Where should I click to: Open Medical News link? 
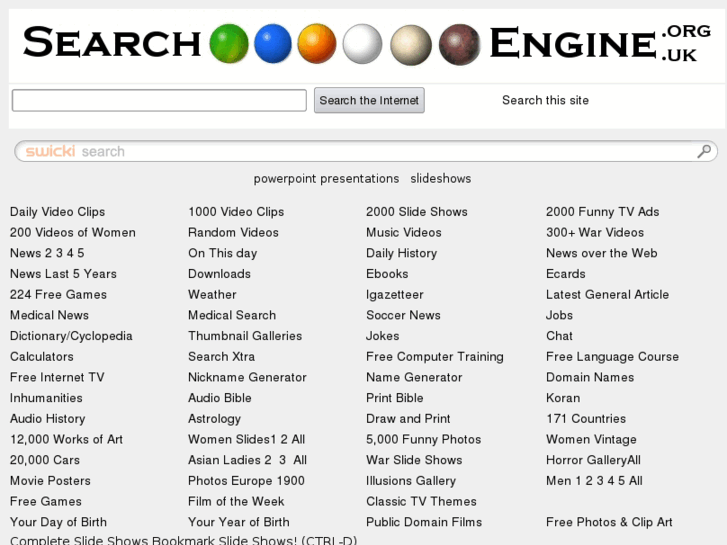(x=49, y=315)
